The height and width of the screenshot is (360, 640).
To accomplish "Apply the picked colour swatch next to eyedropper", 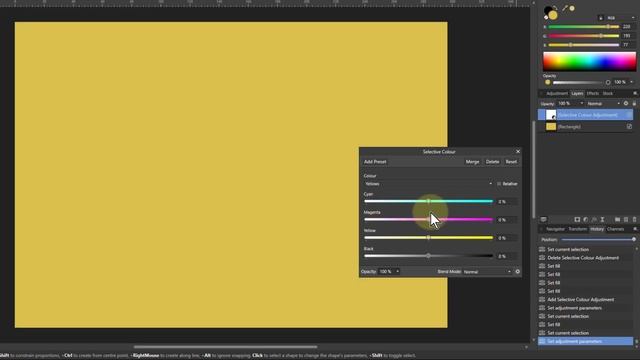I will coord(572,8).
